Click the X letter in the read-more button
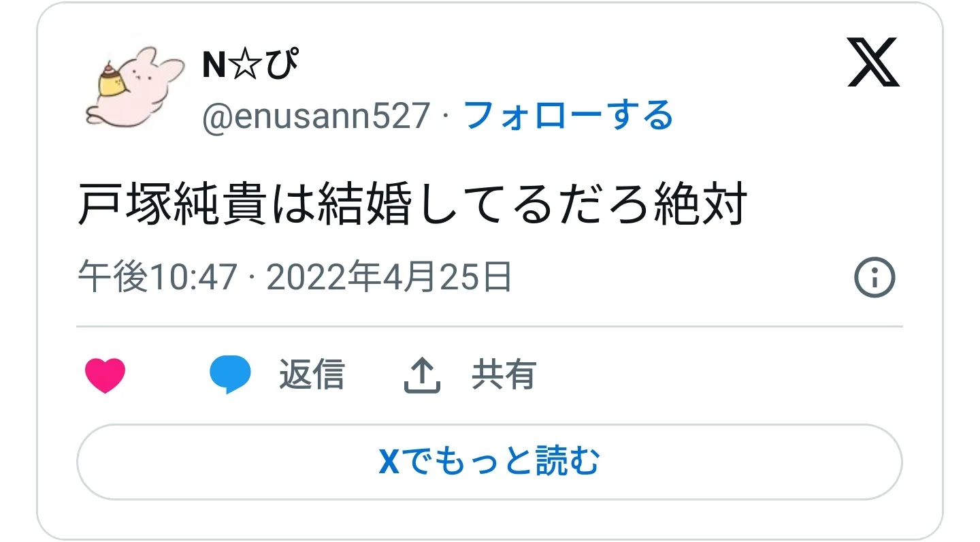The width and height of the screenshot is (980, 542). pos(389,462)
